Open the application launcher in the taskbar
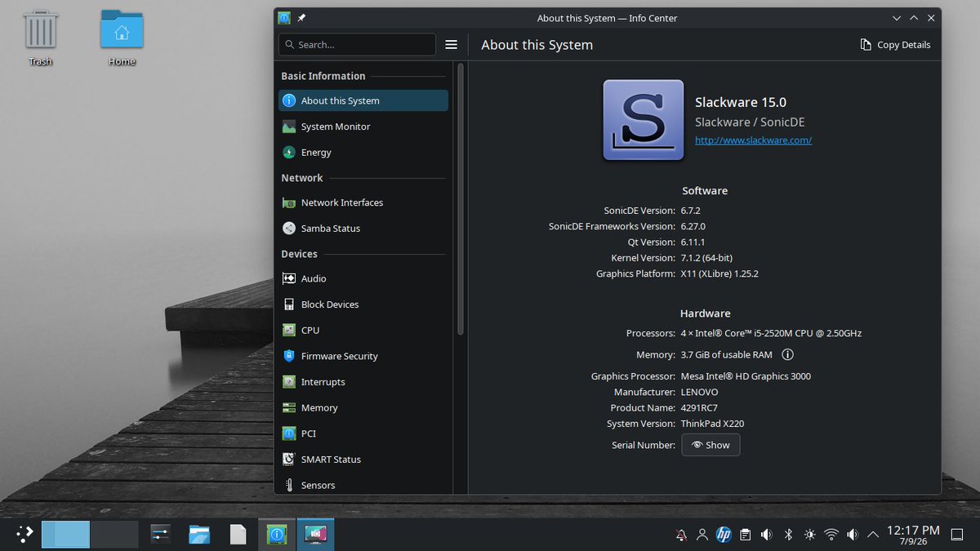The image size is (980, 551). [x=24, y=535]
